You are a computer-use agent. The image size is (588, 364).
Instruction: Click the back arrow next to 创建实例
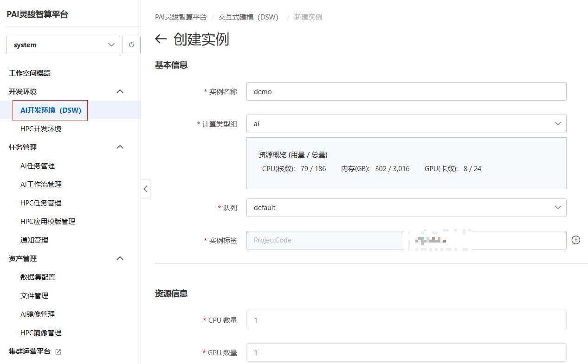[x=161, y=39]
